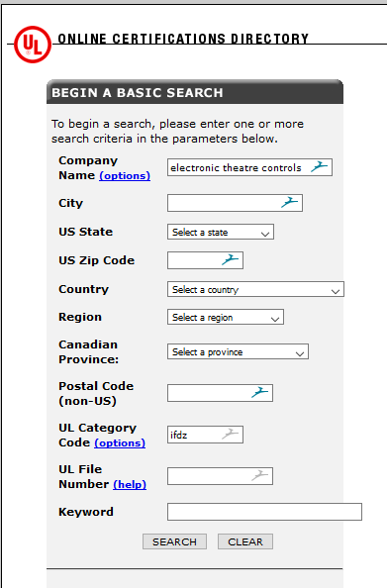Click the autofill icon in Company Name field
387x588 pixels.
pyautogui.click(x=319, y=166)
